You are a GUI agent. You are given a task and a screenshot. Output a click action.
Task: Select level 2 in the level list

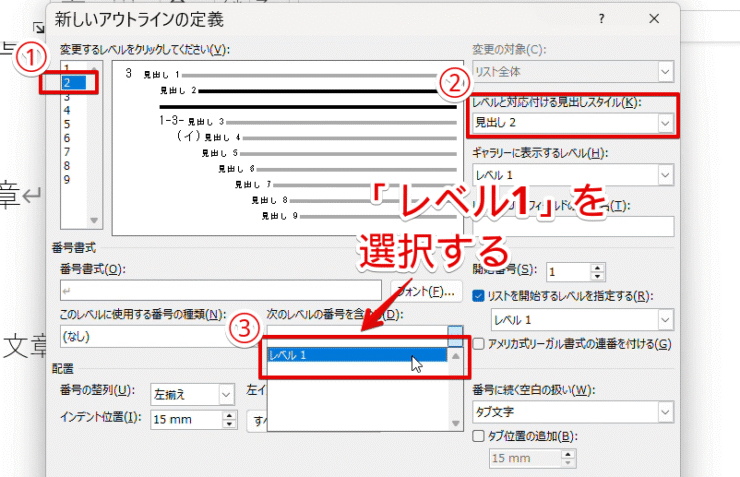(x=74, y=83)
